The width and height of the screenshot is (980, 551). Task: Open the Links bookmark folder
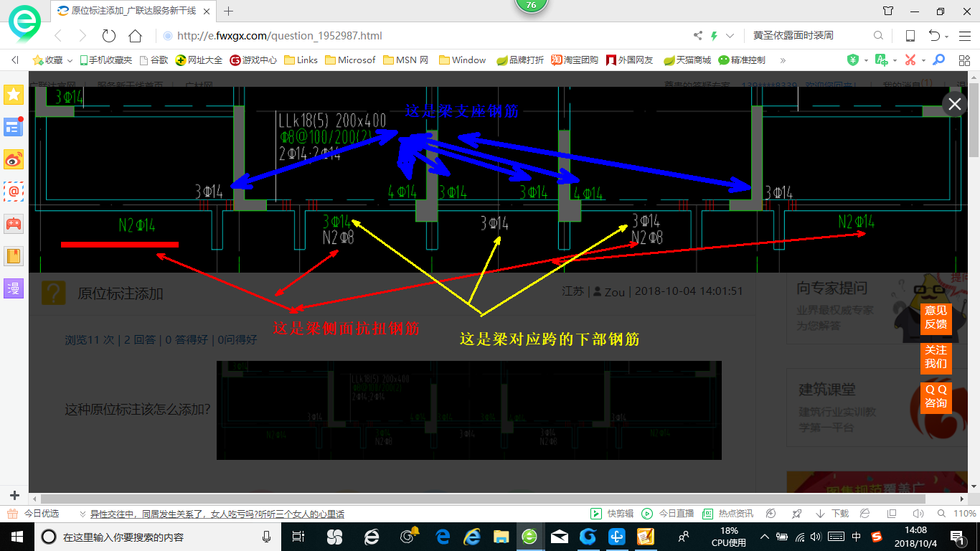301,60
